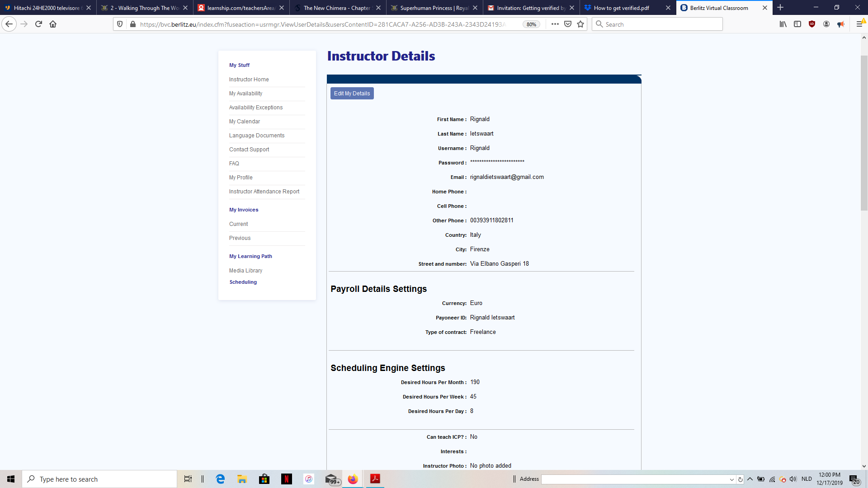
Task: Click the 80% zoom level indicator
Action: [x=531, y=24]
